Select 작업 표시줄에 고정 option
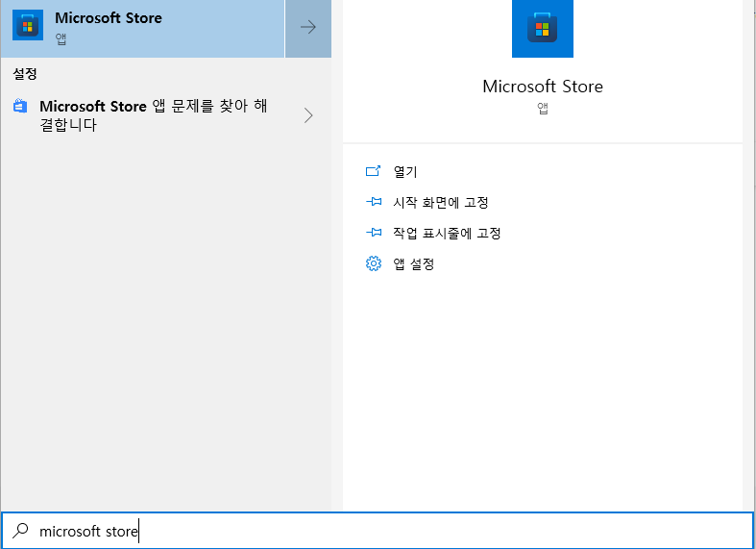 447,233
